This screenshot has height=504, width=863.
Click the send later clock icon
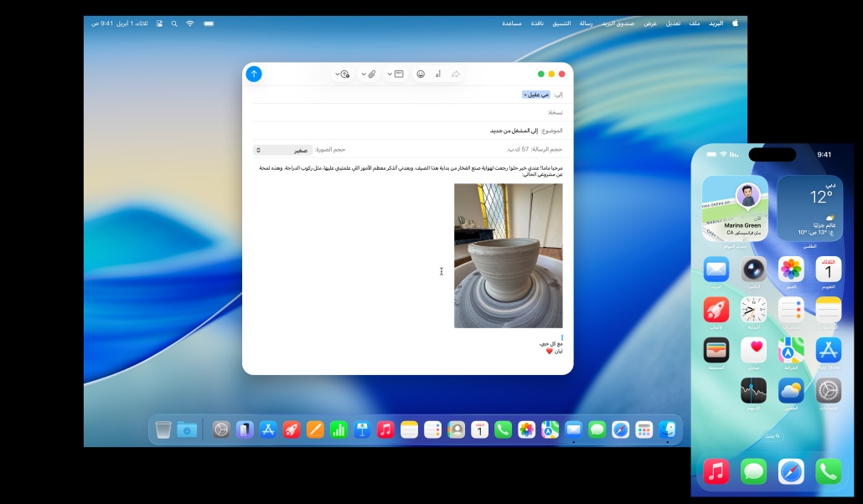[344, 74]
